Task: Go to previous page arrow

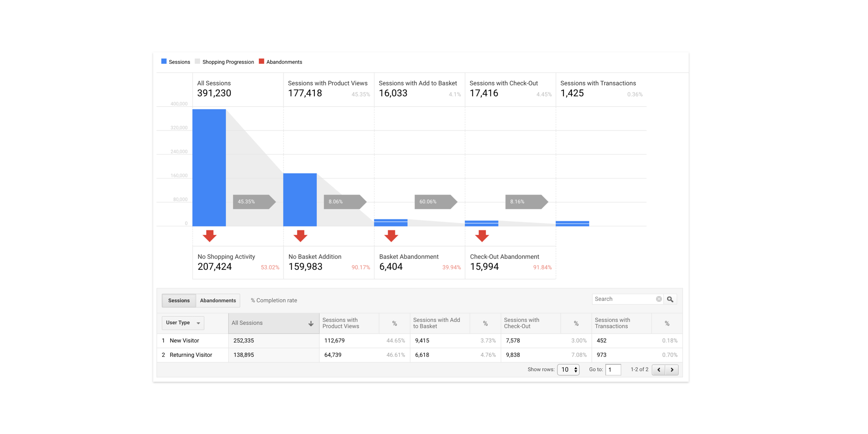Action: (659, 370)
